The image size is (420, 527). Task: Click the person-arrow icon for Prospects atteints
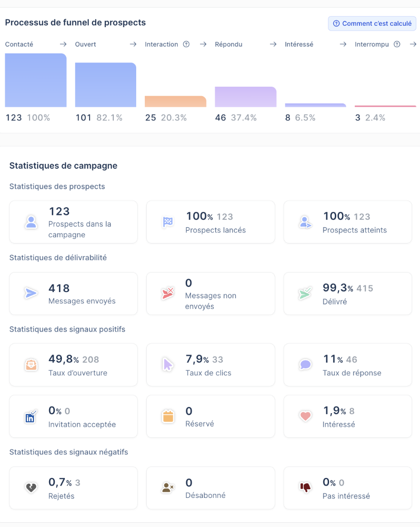point(305,222)
